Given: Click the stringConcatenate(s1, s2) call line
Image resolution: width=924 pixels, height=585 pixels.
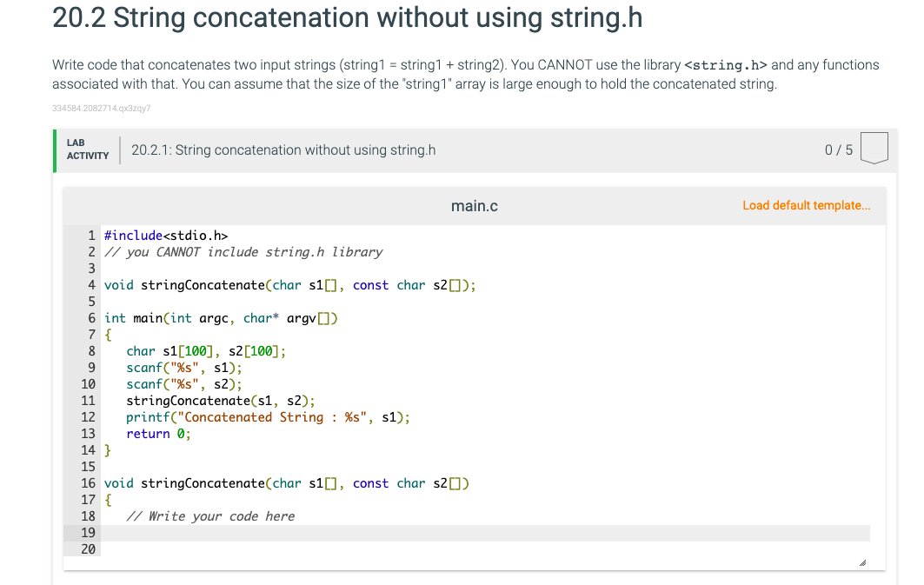Looking at the screenshot, I should (221, 401).
